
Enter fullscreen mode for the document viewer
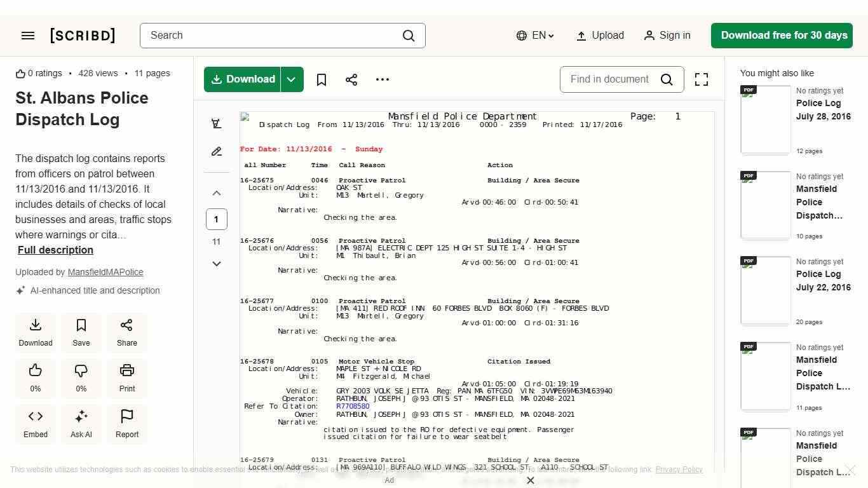click(x=701, y=79)
